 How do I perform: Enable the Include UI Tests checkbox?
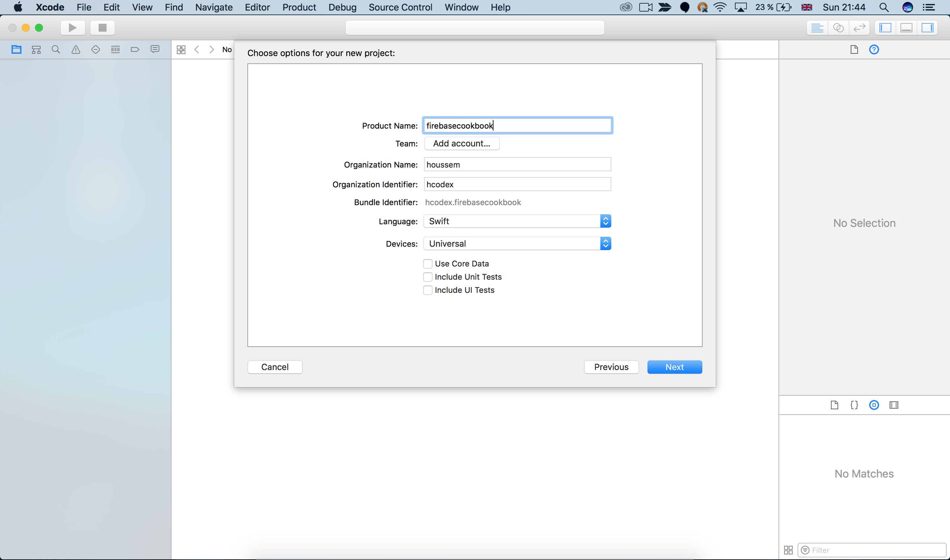point(427,290)
